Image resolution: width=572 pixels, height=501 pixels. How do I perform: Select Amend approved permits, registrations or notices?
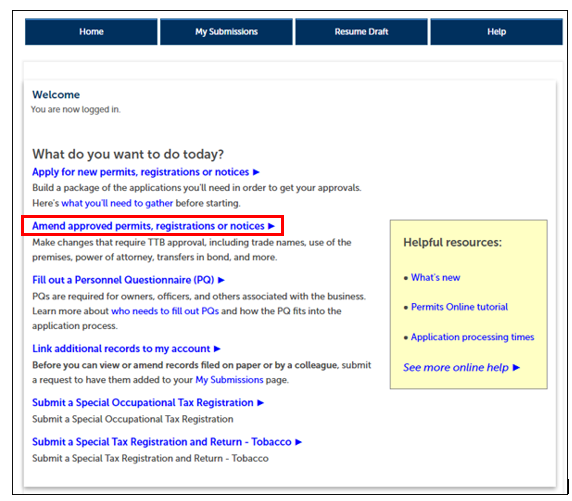[x=148, y=226]
